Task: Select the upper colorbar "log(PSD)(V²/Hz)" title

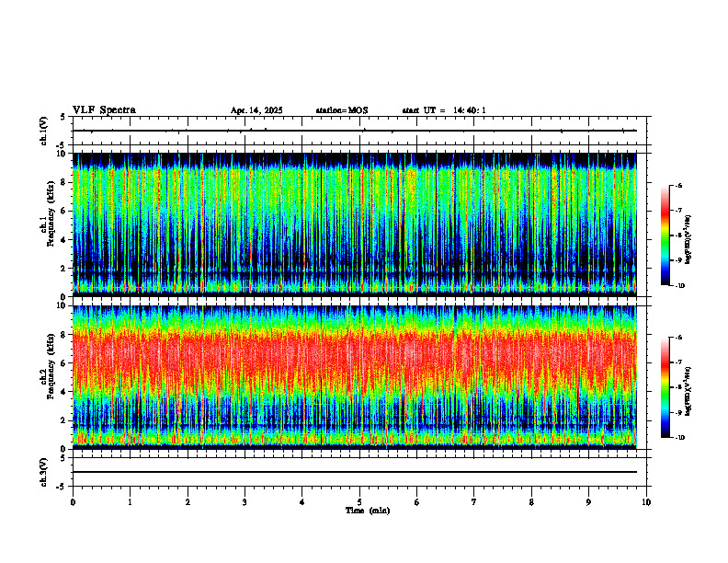Action: click(x=688, y=240)
